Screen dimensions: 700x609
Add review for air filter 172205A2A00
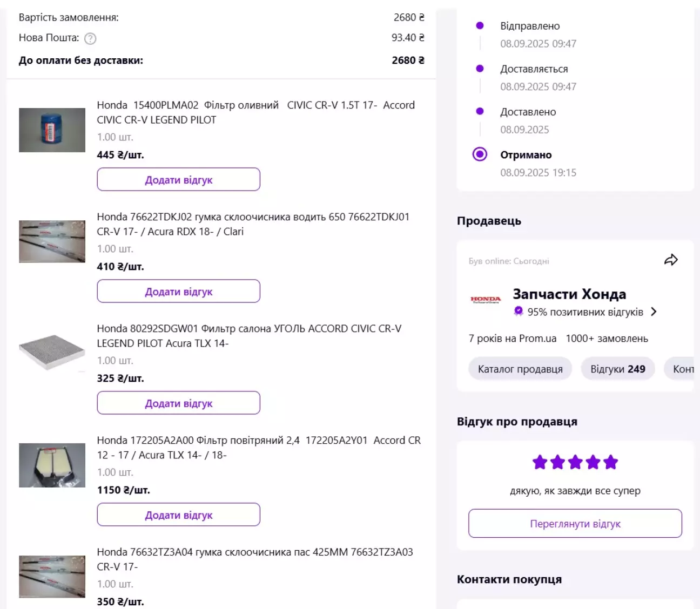pyautogui.click(x=179, y=515)
